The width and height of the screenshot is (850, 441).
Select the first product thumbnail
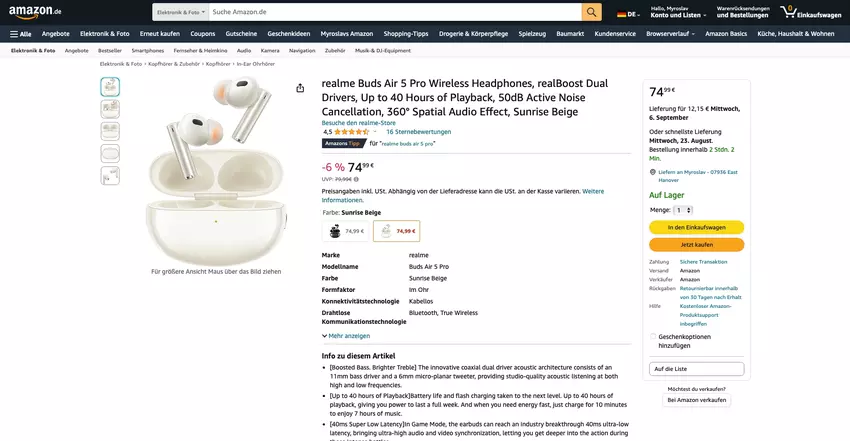click(110, 87)
